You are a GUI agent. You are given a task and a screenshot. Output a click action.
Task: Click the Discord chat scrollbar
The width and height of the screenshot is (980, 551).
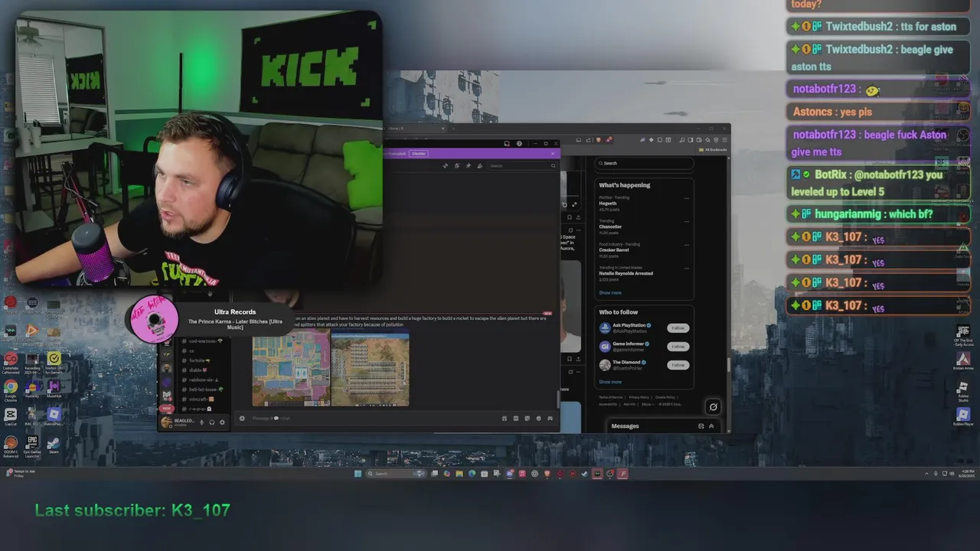(x=558, y=399)
